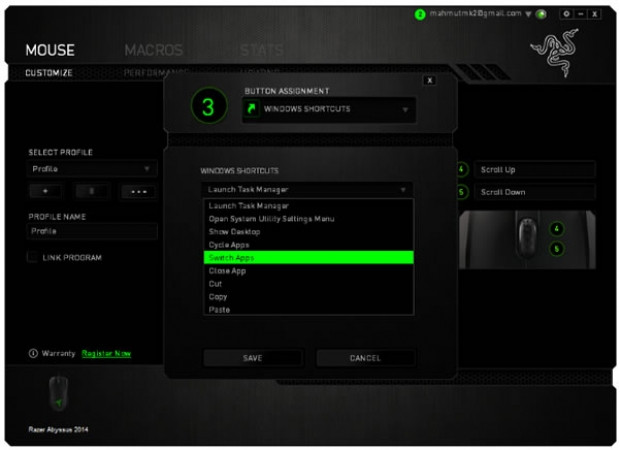
Task: Click the Razer snake logo
Action: pyautogui.click(x=555, y=52)
